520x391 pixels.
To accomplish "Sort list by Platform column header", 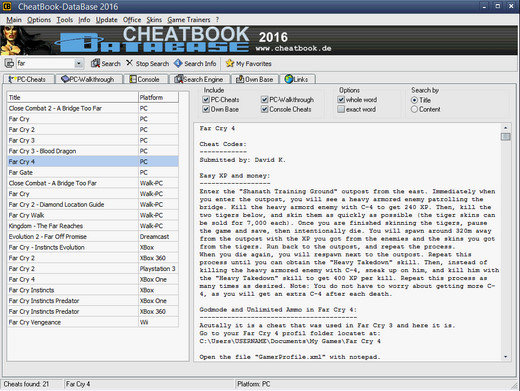I will (x=158, y=97).
